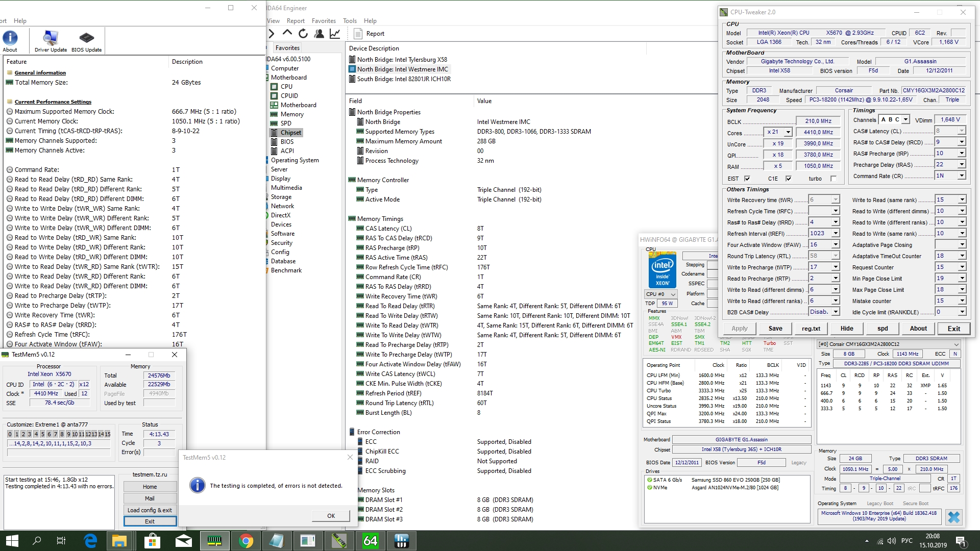Open the Favorites menu
The image size is (980, 551).
tap(324, 21)
